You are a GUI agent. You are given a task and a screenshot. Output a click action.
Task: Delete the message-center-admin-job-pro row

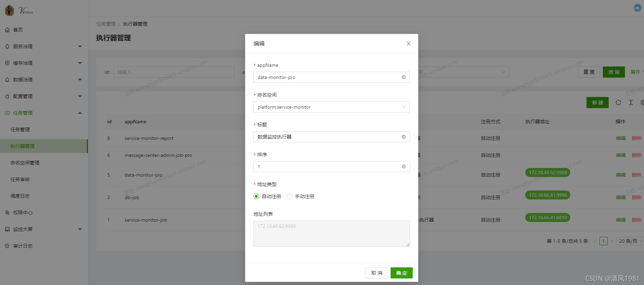(x=637, y=155)
